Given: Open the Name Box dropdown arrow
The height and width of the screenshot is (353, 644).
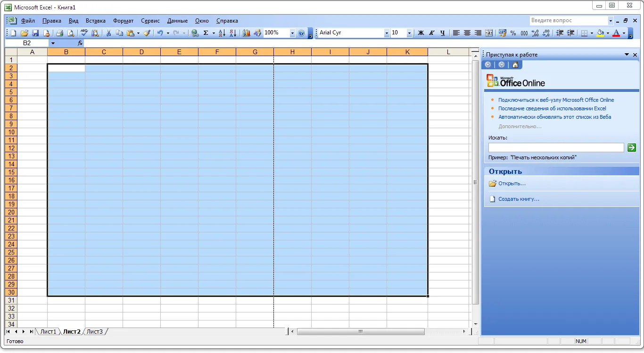Looking at the screenshot, I should [53, 43].
